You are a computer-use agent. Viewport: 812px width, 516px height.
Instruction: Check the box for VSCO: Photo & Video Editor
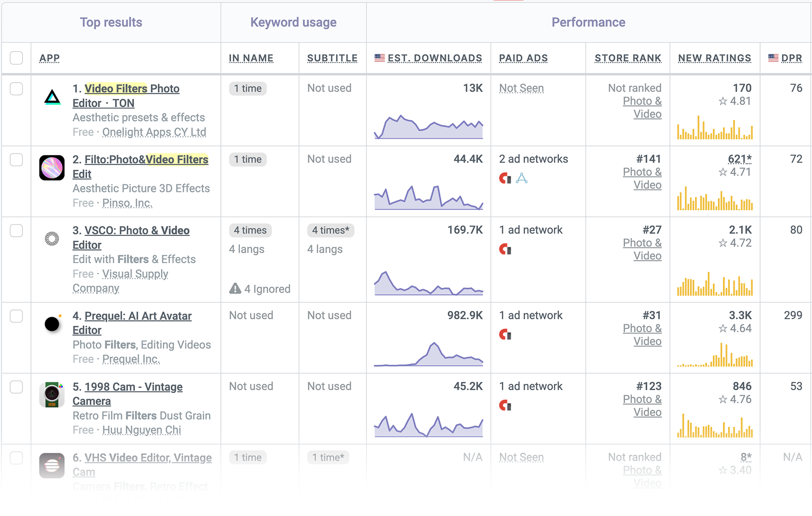click(16, 231)
